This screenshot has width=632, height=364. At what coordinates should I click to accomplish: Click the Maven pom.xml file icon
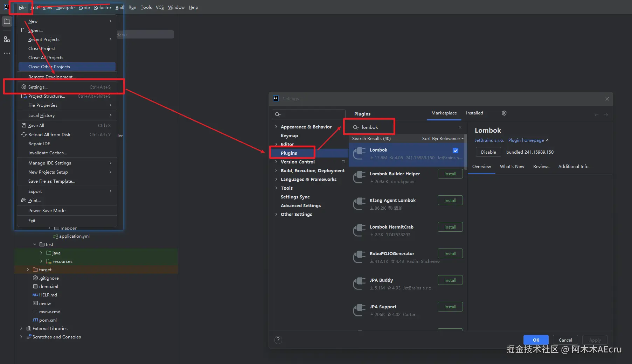pos(35,320)
